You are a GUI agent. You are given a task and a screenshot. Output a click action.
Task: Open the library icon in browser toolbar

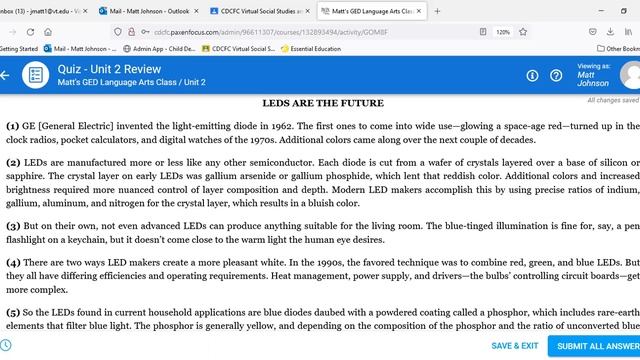[629, 32]
